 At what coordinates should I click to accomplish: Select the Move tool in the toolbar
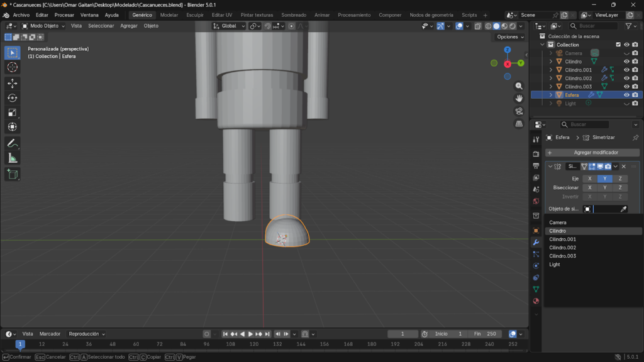(x=13, y=83)
